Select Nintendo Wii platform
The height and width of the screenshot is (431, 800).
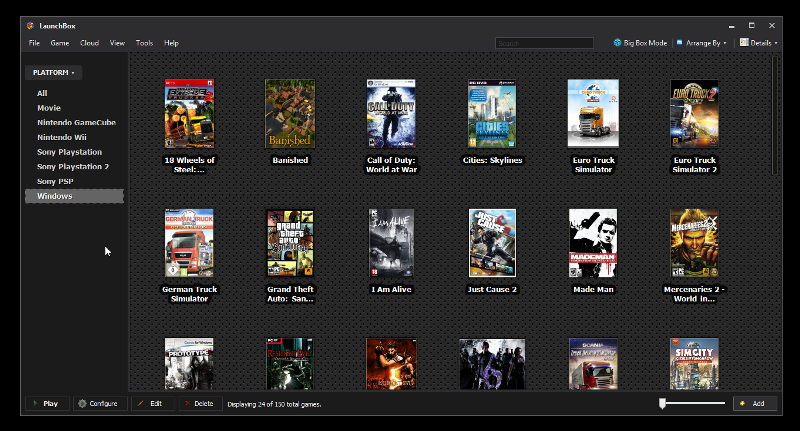pos(62,137)
